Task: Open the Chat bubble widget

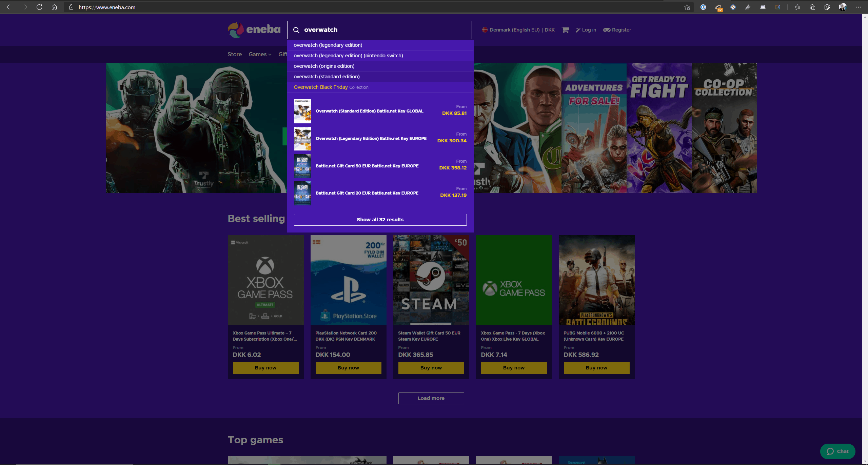Action: click(837, 451)
